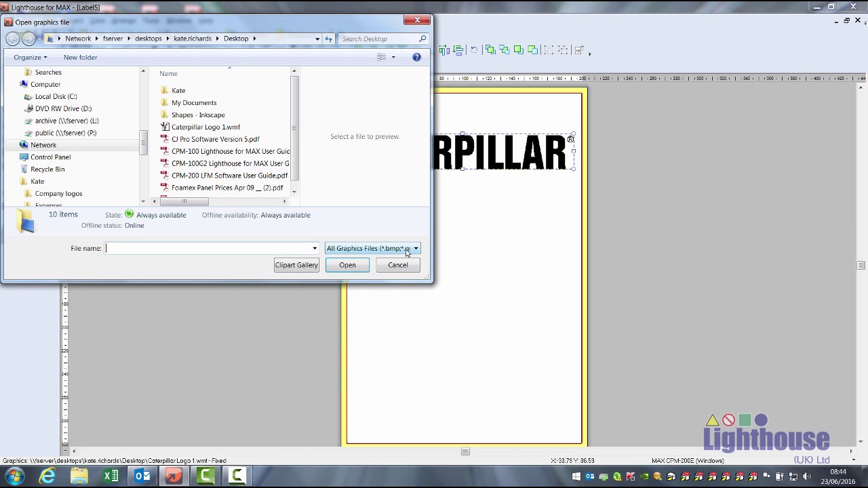The width and height of the screenshot is (868, 488).
Task: Select Foamex Panel Prices Apr 09 pdf
Action: click(x=227, y=188)
